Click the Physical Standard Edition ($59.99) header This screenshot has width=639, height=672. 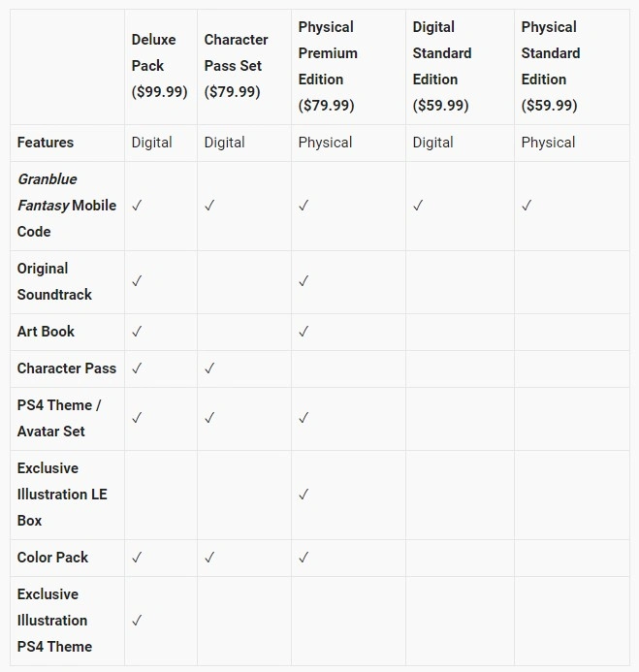tap(551, 66)
